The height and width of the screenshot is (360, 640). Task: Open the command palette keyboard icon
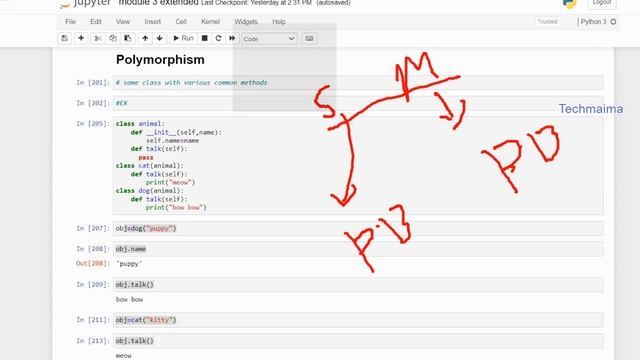click(309, 38)
